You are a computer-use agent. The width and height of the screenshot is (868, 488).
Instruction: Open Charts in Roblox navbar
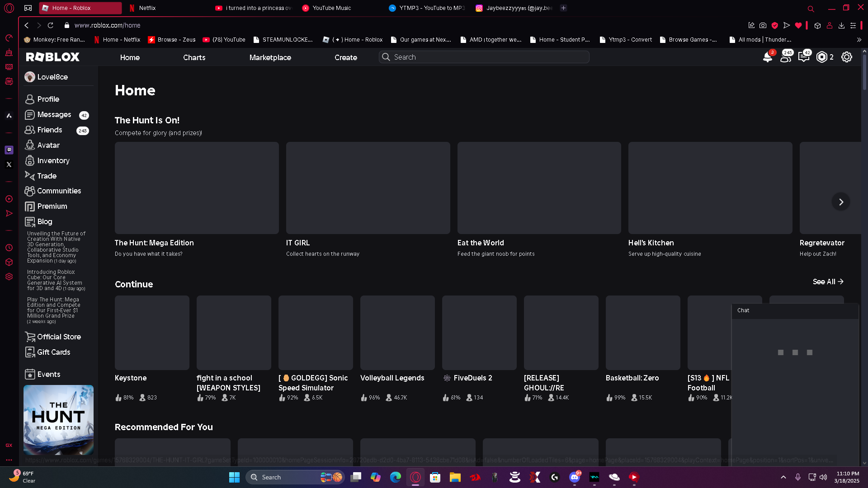pos(194,57)
